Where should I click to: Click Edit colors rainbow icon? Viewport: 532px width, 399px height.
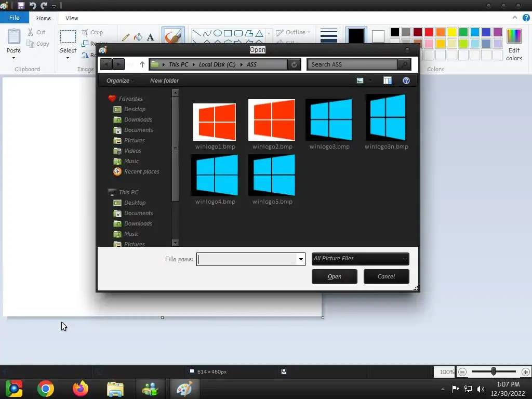(514, 36)
